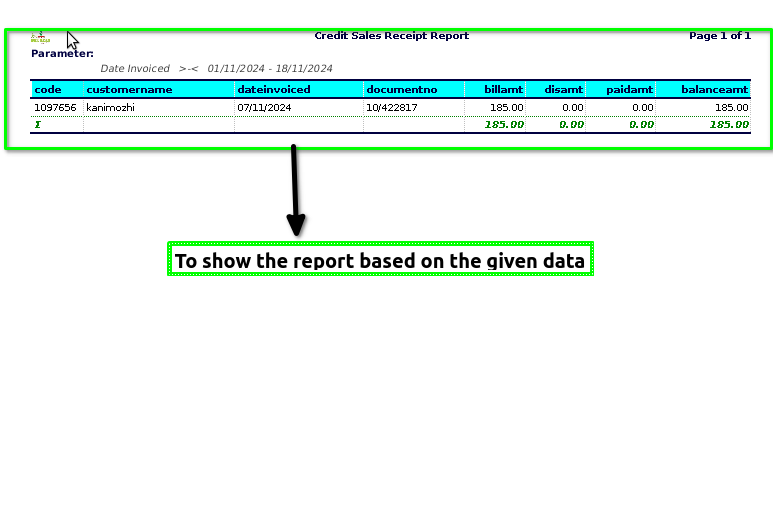Select invoice date '07/11/2024'
This screenshot has height=524, width=773.
(x=264, y=107)
